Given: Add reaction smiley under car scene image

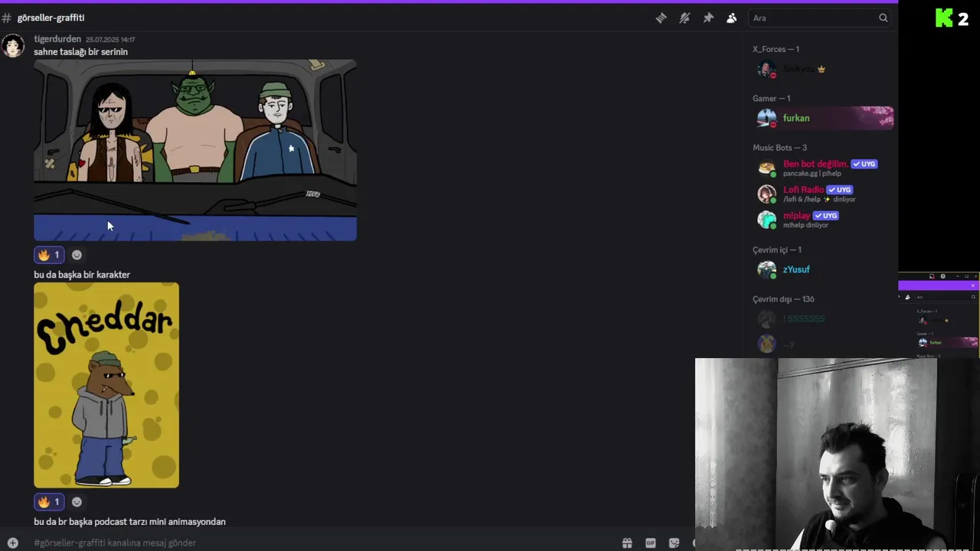Looking at the screenshot, I should tap(77, 255).
